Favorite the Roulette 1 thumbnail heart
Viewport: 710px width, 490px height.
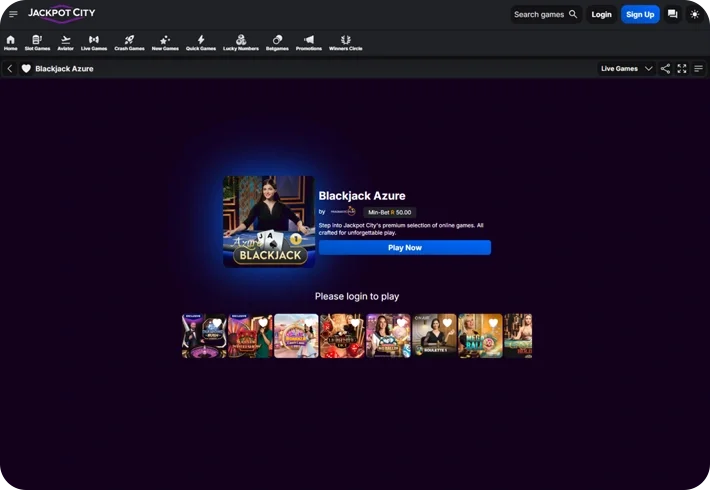pyautogui.click(x=448, y=323)
